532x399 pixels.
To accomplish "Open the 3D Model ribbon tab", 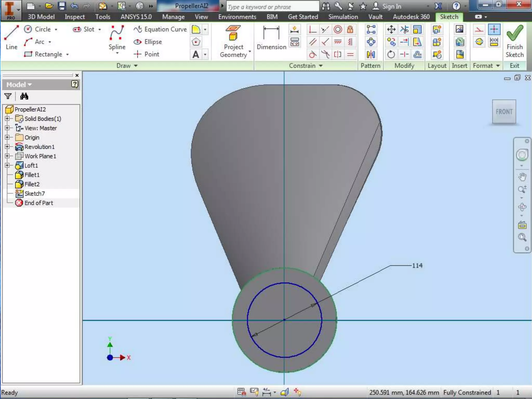I will (41, 17).
